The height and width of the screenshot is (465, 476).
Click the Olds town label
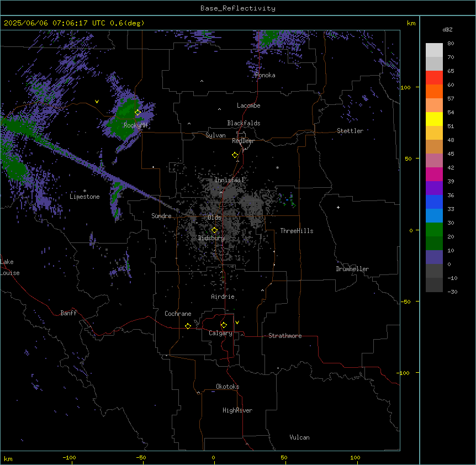coord(214,218)
